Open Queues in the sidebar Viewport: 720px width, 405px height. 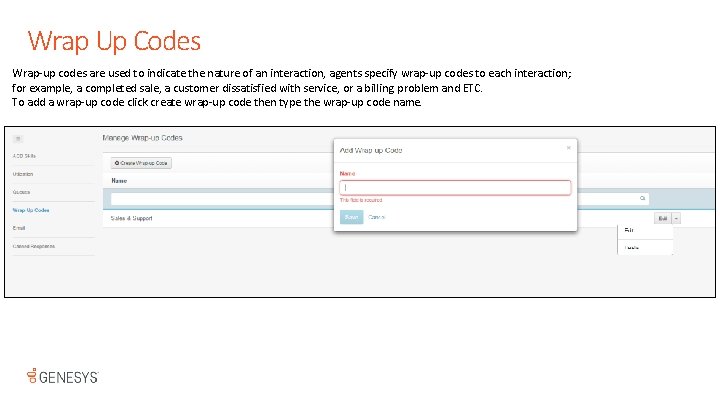(21, 192)
